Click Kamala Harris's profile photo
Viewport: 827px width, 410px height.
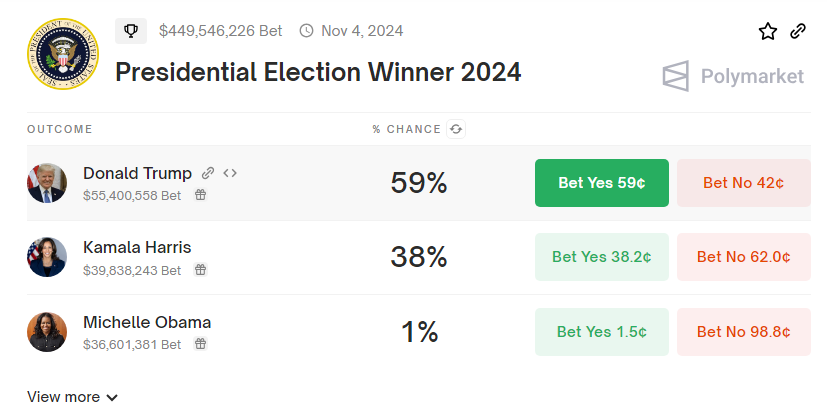click(x=47, y=257)
